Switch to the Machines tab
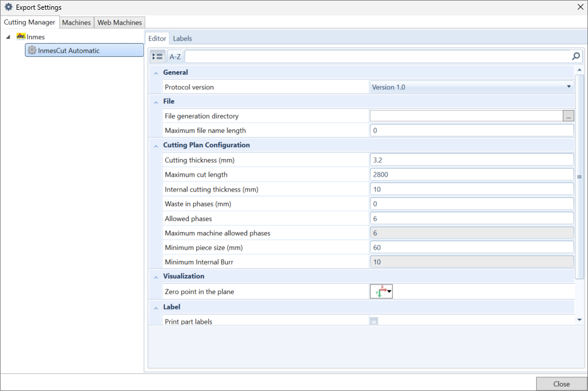The image size is (588, 391). tap(76, 22)
